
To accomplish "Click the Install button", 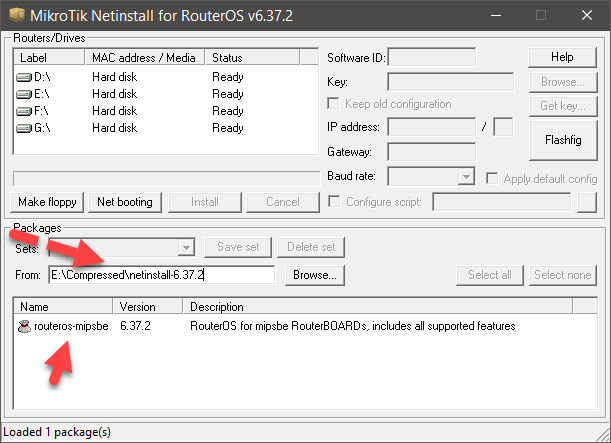I will click(205, 202).
